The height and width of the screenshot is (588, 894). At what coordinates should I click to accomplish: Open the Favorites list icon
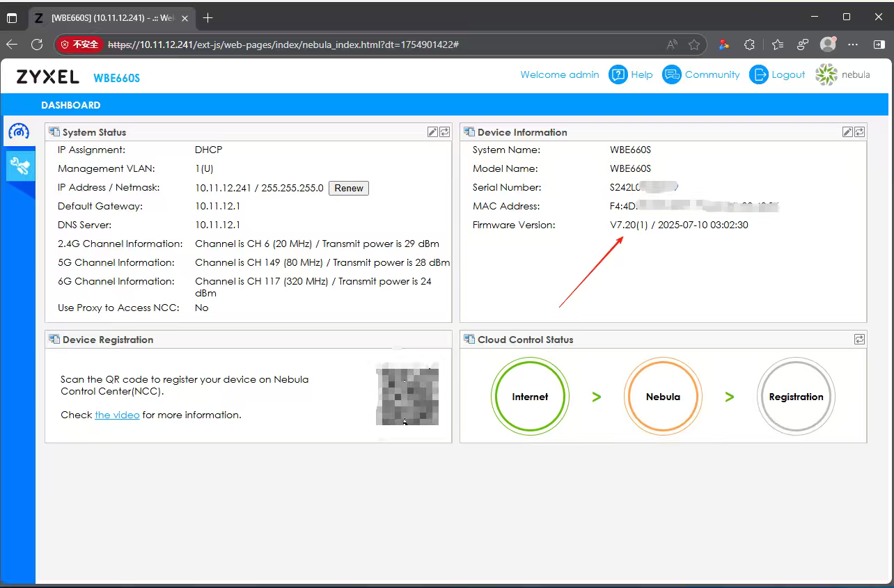tap(778, 45)
